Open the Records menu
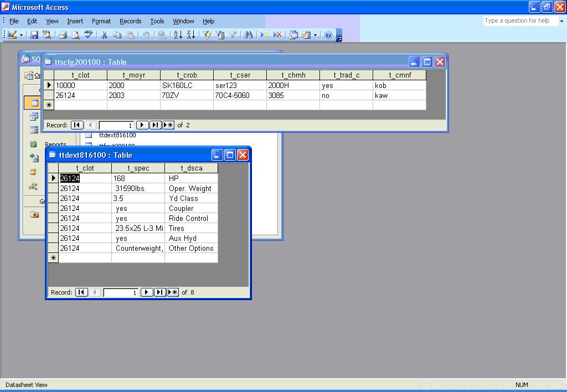The height and width of the screenshot is (392, 567). (130, 21)
